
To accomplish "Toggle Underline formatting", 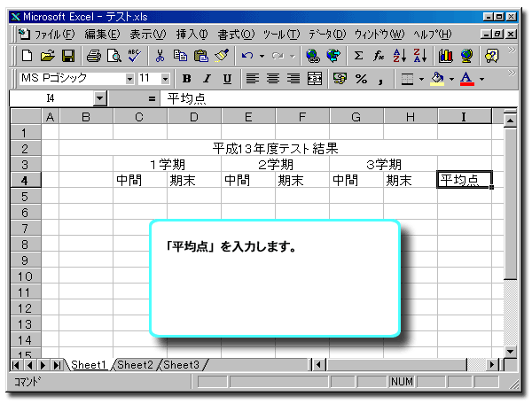I will 227,79.
